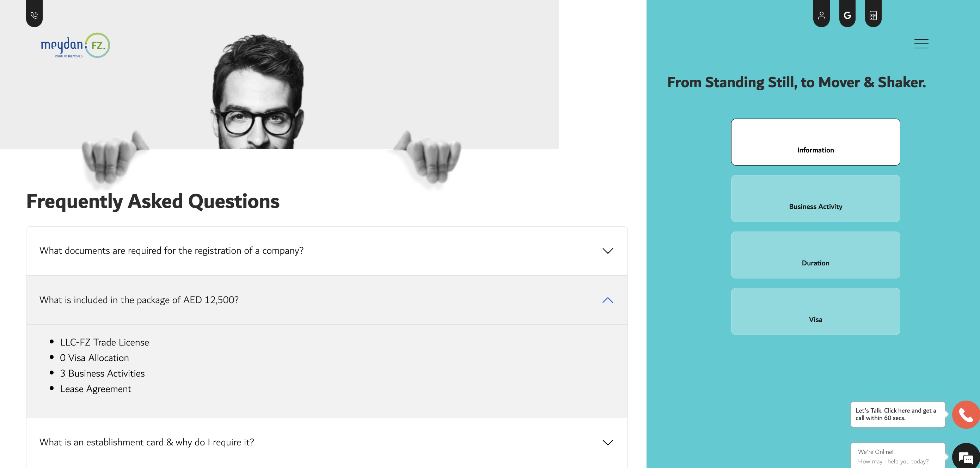Click the Google G icon

tap(847, 14)
